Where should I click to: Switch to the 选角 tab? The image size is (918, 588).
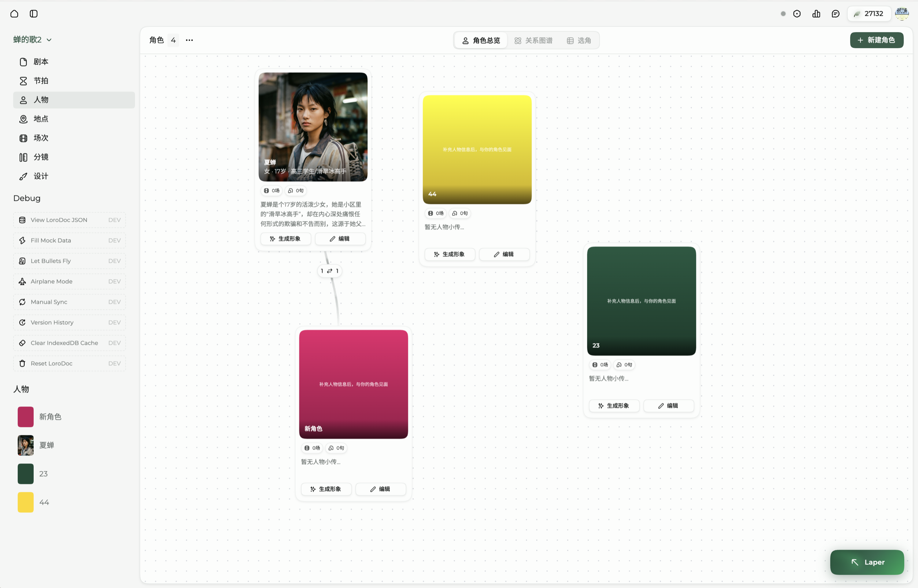click(579, 40)
